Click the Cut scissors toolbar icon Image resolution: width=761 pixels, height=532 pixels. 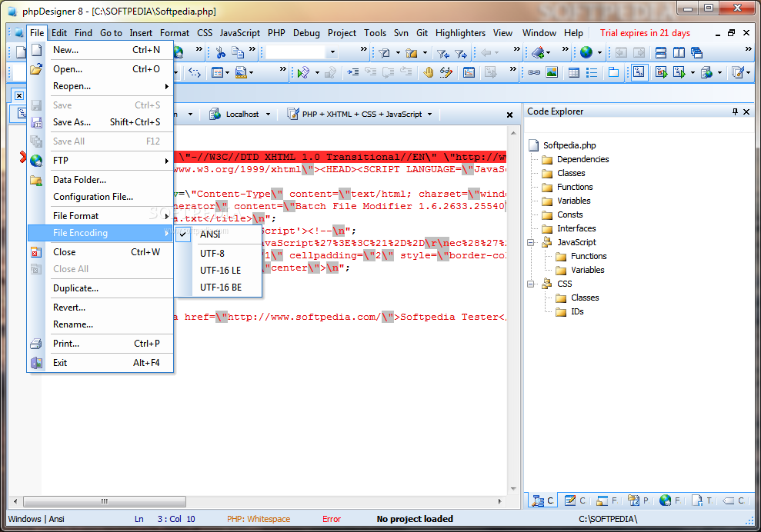(220, 52)
